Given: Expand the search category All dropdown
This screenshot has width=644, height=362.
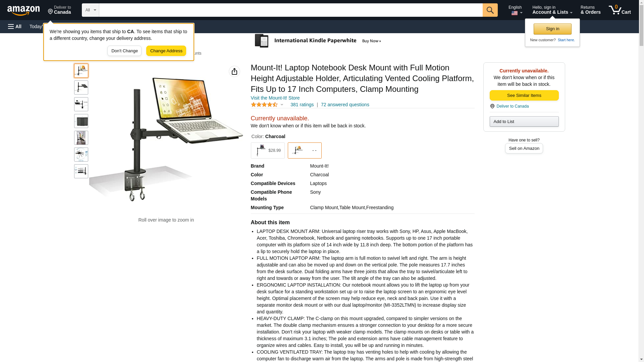Looking at the screenshot, I should coord(91,10).
